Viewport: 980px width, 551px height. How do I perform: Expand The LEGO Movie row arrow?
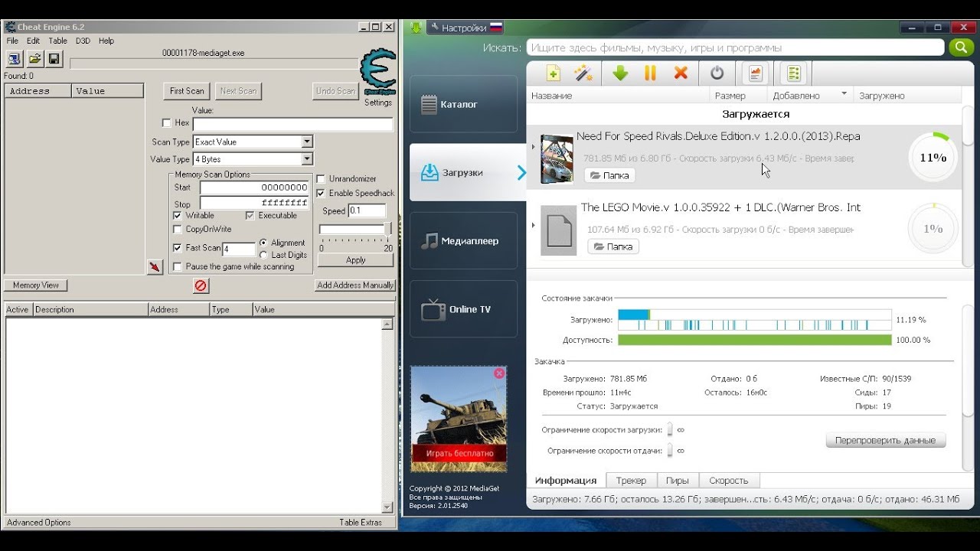coord(533,225)
